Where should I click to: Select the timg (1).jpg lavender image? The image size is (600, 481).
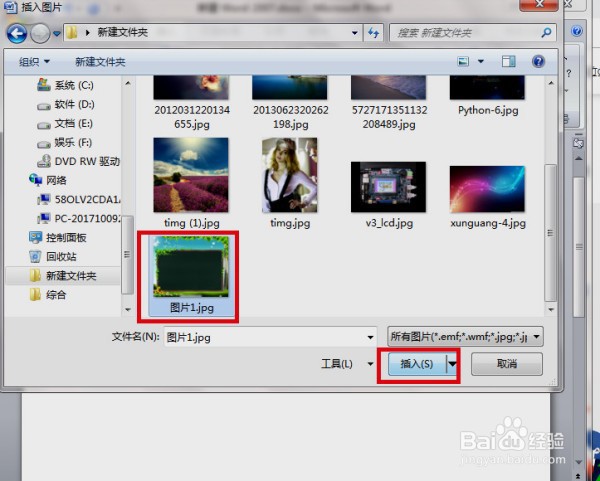pyautogui.click(x=191, y=183)
